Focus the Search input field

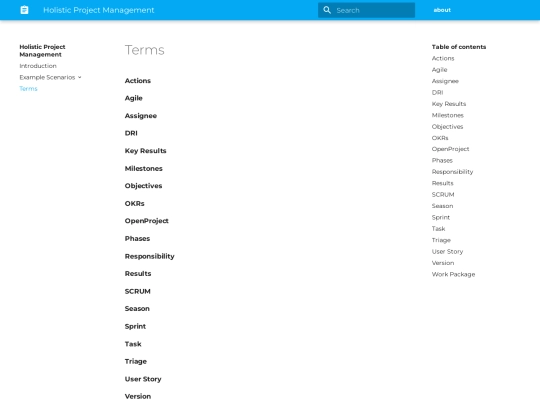click(366, 10)
